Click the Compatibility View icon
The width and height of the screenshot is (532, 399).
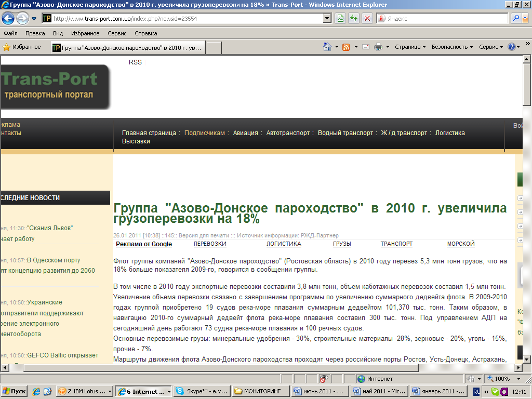tap(340, 18)
